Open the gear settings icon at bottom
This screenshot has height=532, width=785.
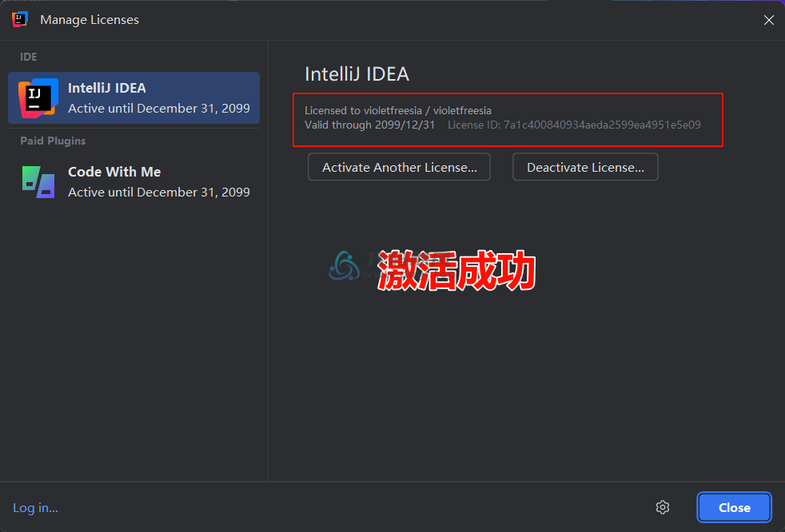tap(663, 507)
